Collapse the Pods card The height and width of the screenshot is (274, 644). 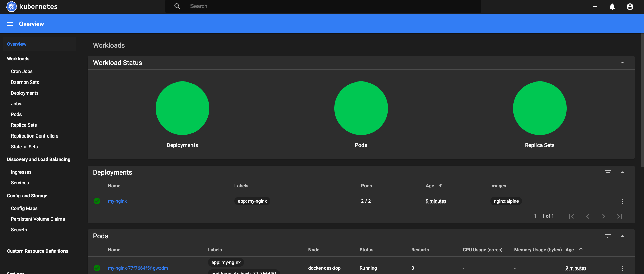(622, 236)
